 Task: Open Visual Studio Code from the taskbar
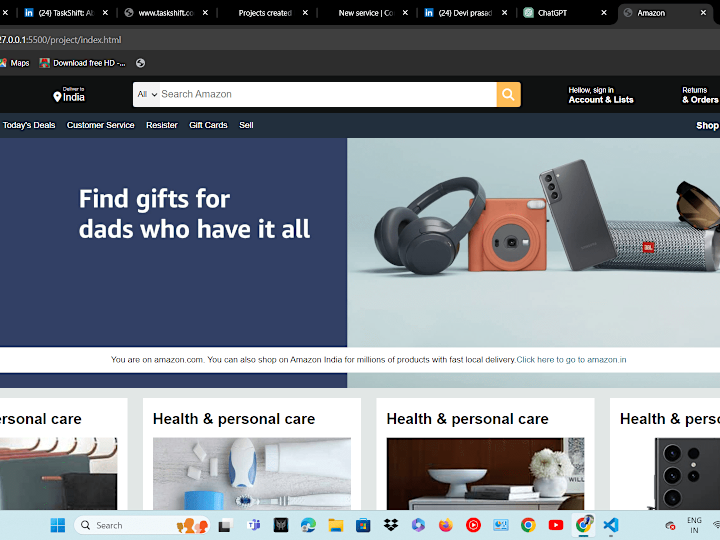pos(611,525)
